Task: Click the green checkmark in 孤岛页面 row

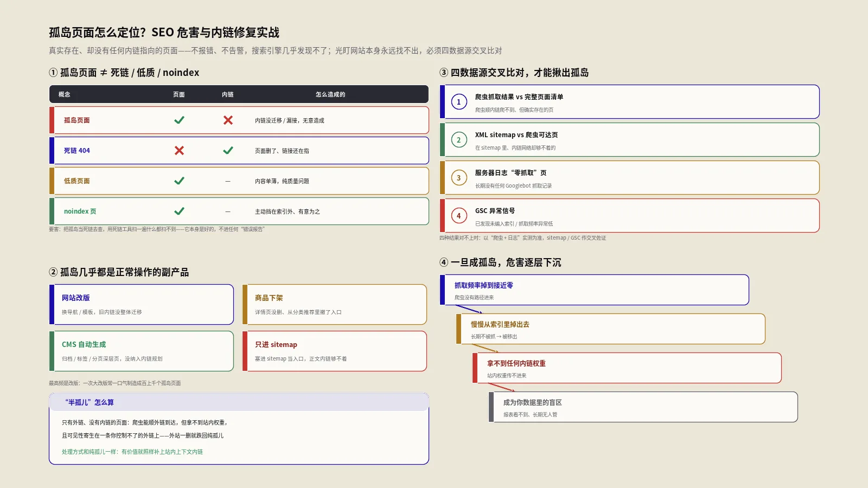Action: pyautogui.click(x=179, y=120)
